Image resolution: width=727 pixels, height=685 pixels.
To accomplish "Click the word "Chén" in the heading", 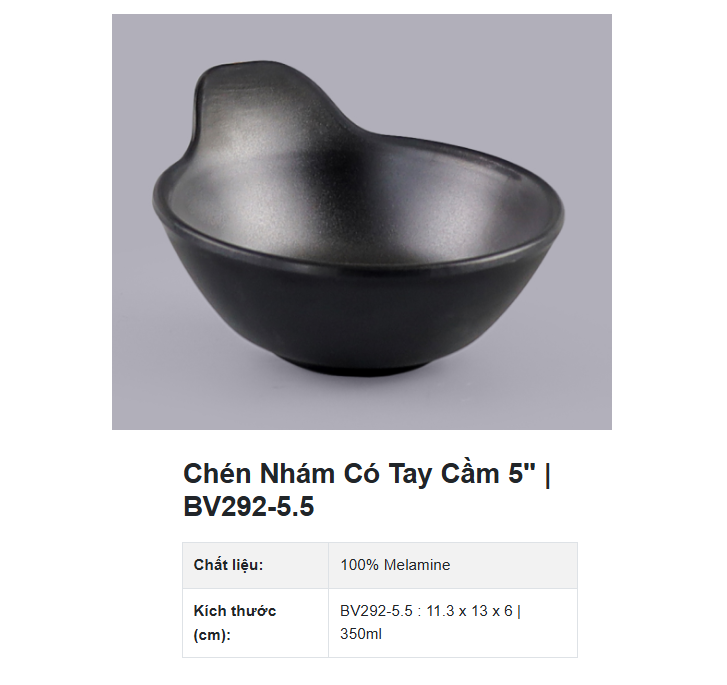I will pos(217,474).
